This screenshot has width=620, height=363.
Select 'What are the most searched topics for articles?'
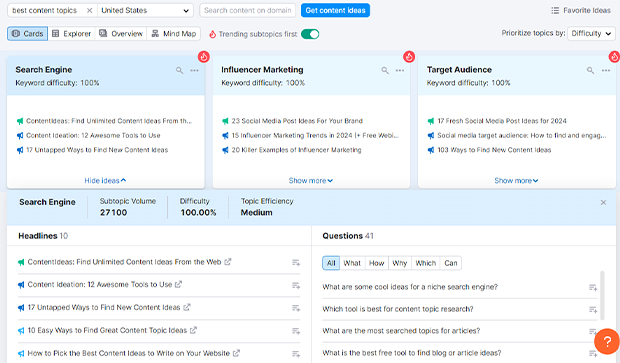401,331
